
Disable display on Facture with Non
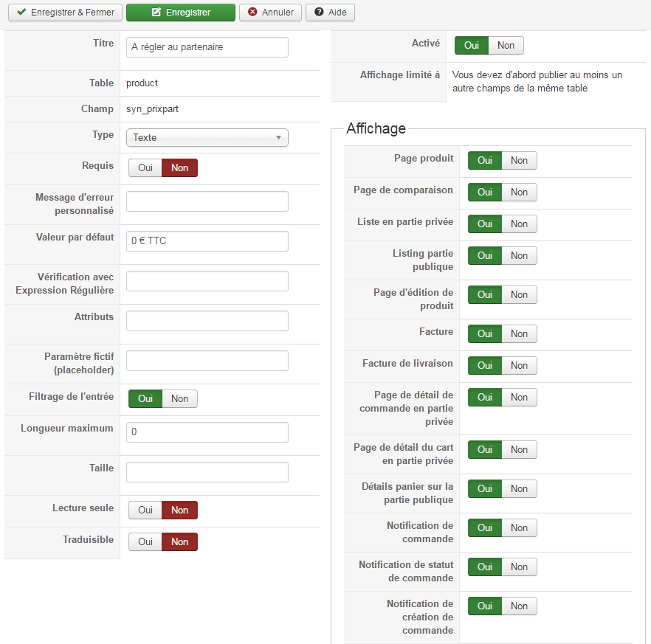pos(519,333)
